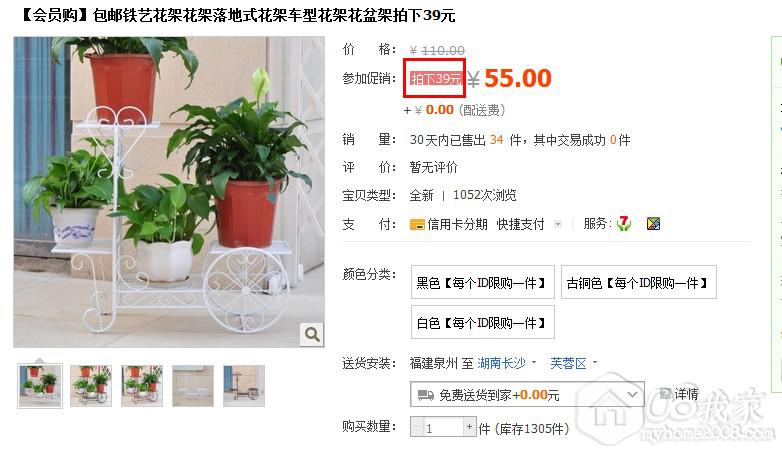This screenshot has height=451, width=782.
Task: Select the 古铜色 color option
Action: [x=638, y=282]
